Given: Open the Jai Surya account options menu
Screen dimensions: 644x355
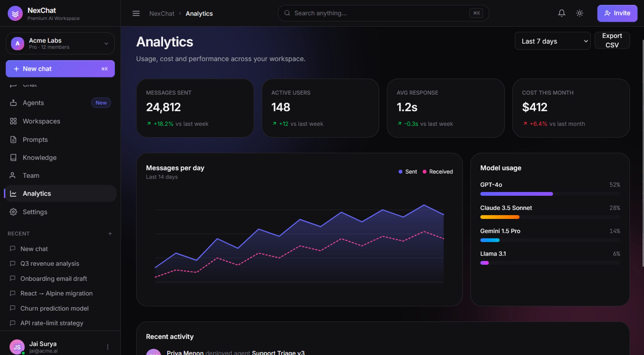Looking at the screenshot, I should (x=108, y=347).
